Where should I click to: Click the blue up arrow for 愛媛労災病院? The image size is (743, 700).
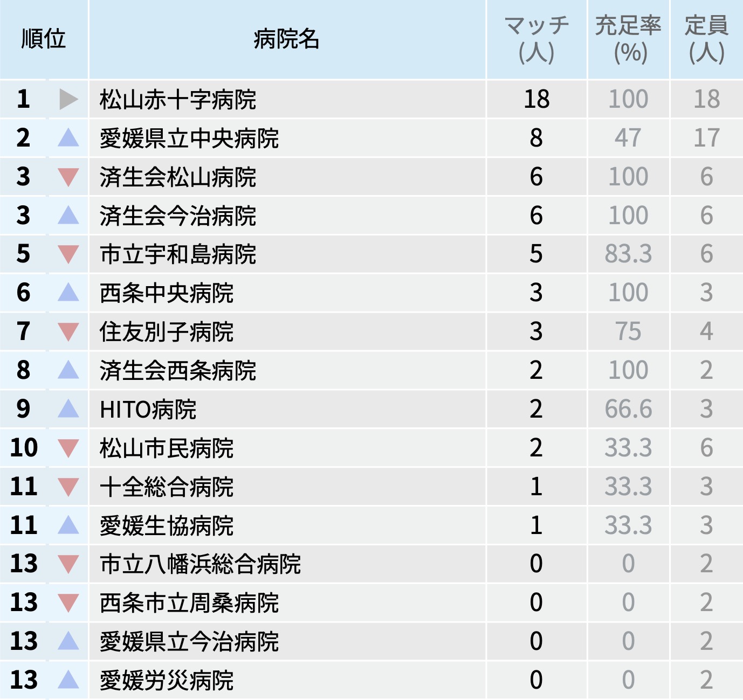coord(68,680)
